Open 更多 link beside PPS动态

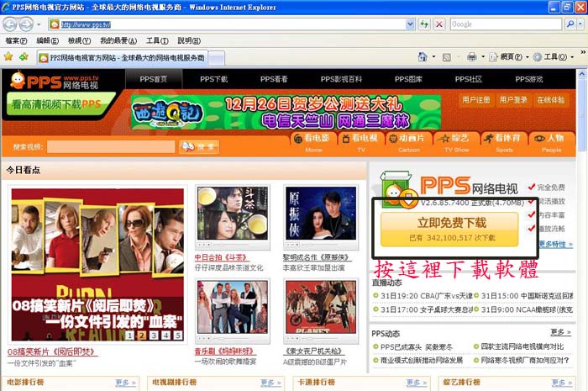[560, 332]
